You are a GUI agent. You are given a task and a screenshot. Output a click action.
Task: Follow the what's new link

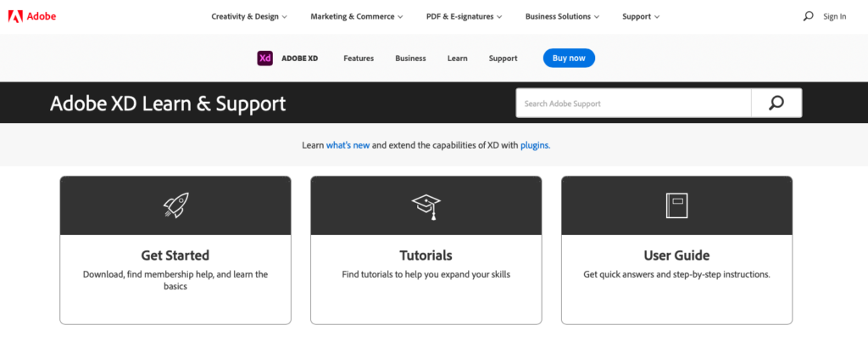348,145
